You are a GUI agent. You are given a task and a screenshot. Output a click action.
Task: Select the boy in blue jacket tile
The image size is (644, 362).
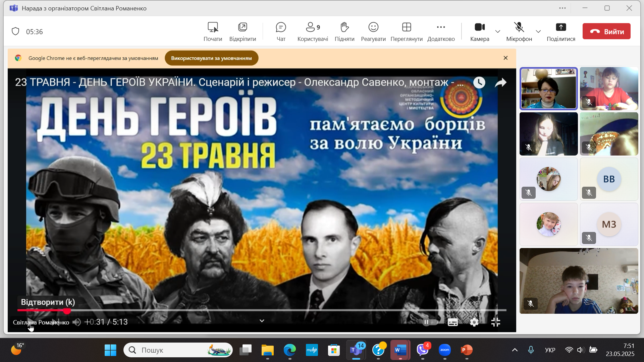pos(579,281)
